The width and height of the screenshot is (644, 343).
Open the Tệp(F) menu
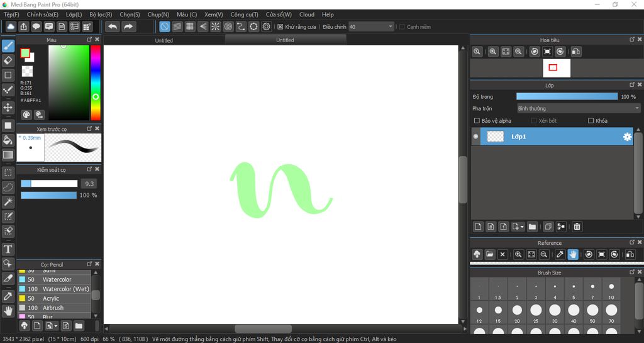(x=11, y=14)
